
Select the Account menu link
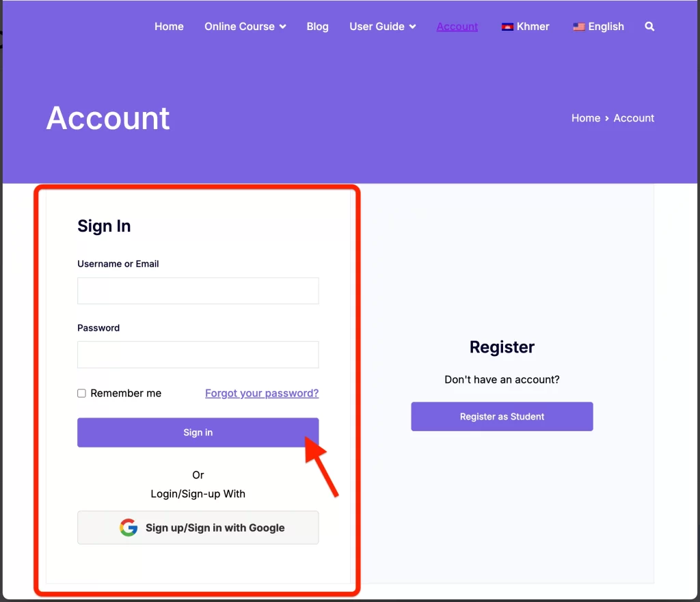point(457,27)
